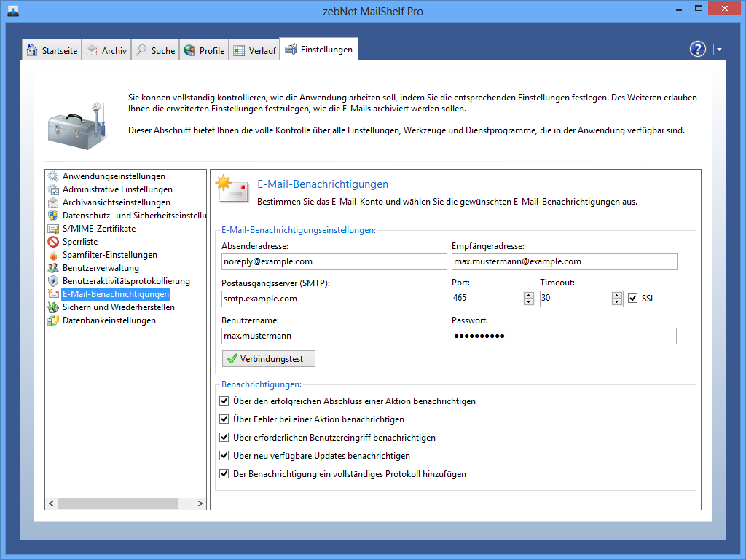The width and height of the screenshot is (746, 560).
Task: Select Sichern und Wiederherstellen entry
Action: point(119,307)
